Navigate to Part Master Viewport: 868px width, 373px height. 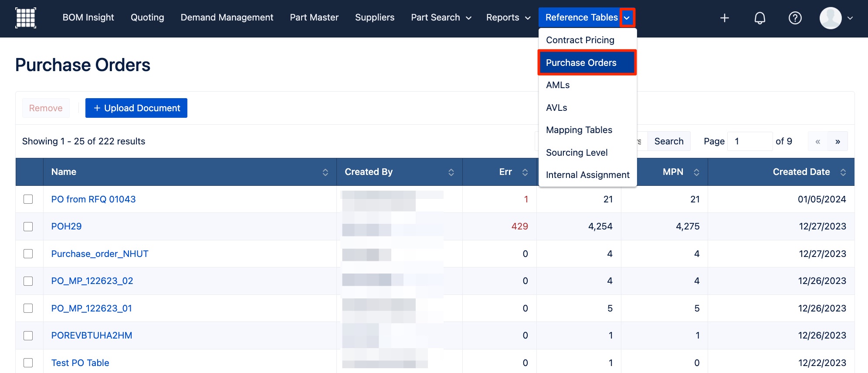pos(314,17)
